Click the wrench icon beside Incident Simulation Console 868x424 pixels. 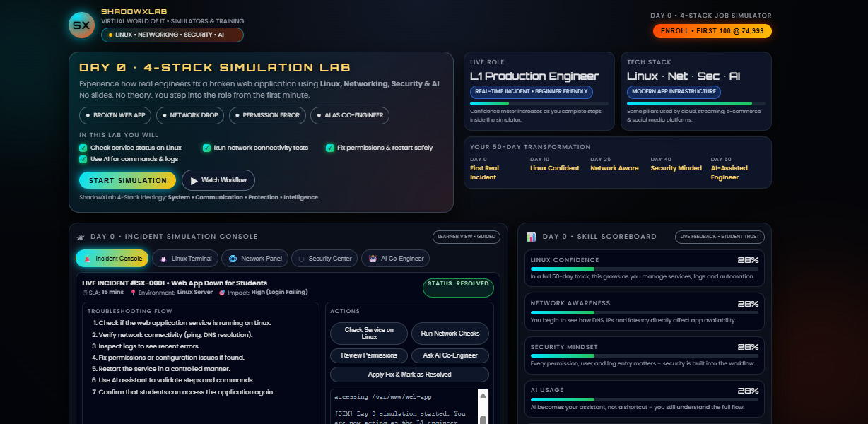[81, 237]
